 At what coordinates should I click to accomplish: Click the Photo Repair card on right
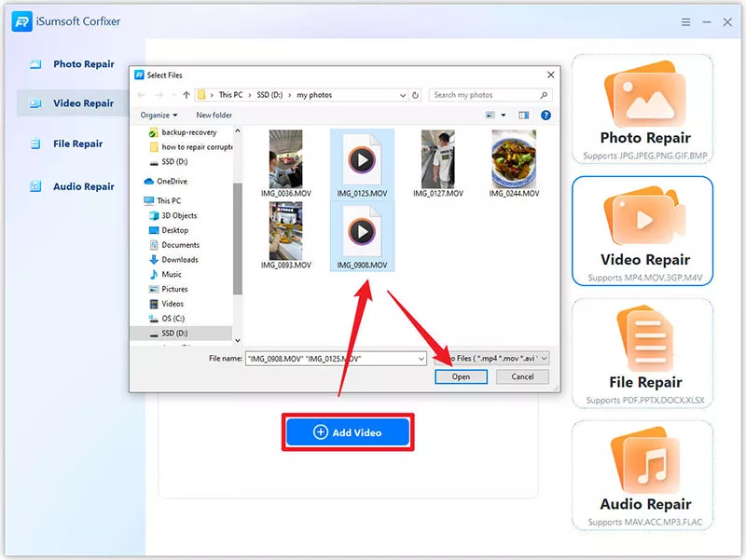tap(642, 109)
